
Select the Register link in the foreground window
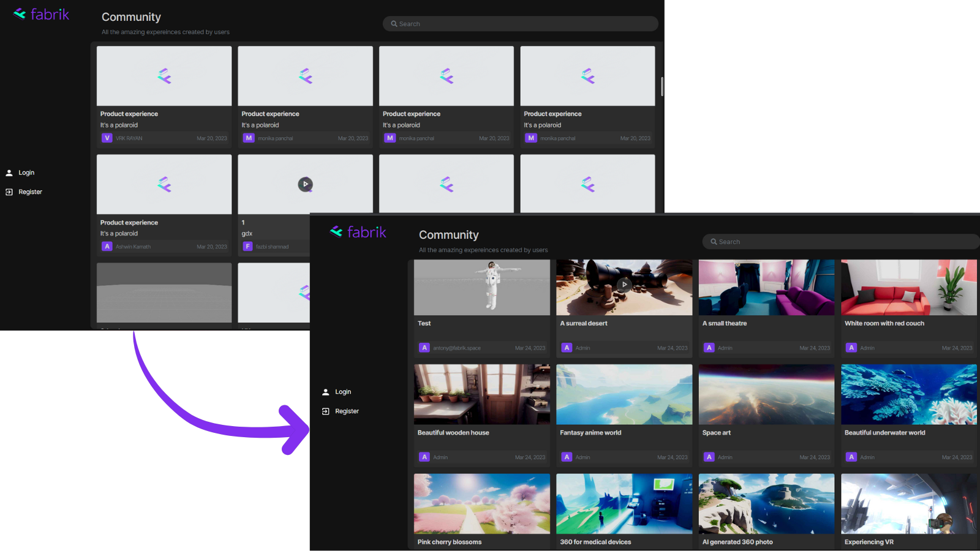(x=347, y=411)
